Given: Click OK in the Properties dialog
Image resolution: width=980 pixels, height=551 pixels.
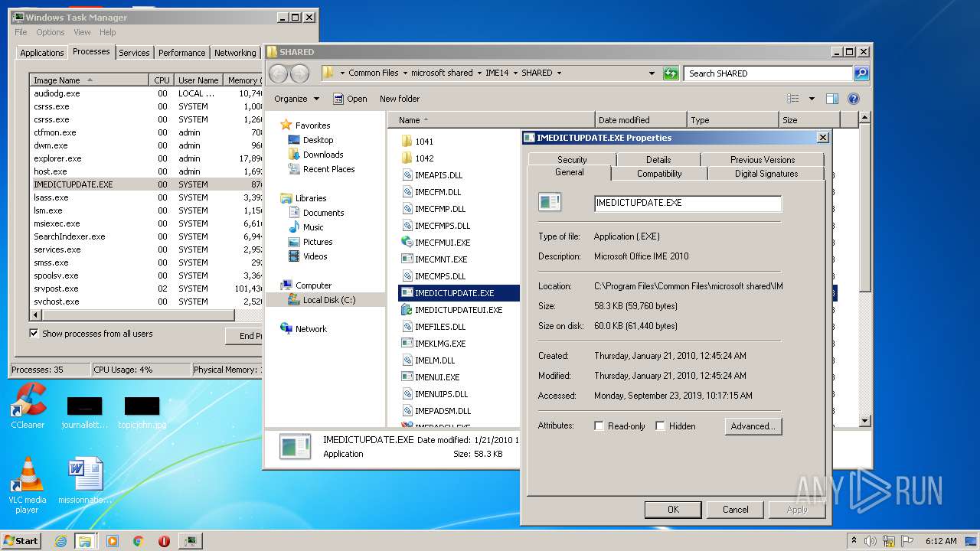Looking at the screenshot, I should pyautogui.click(x=673, y=510).
